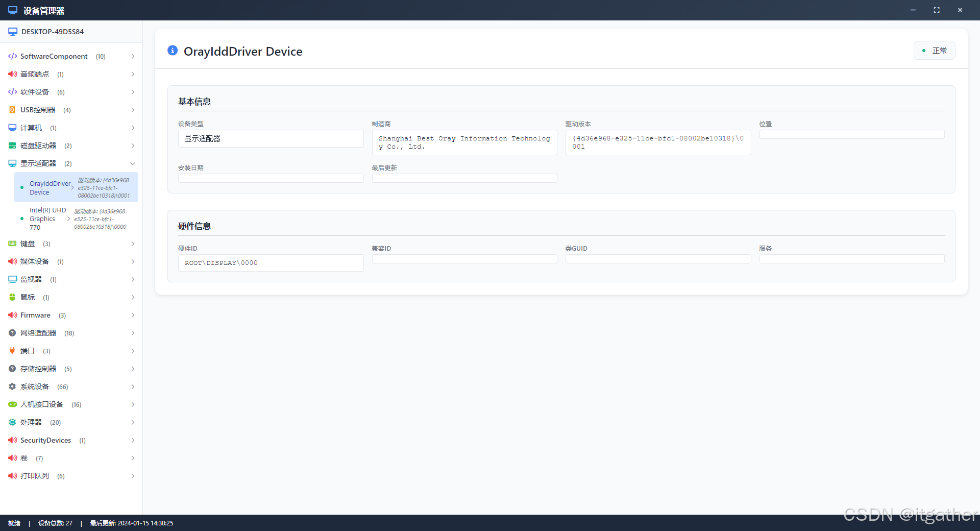Viewport: 980px width, 531px height.
Task: Click the info icon beside OrayIddDriver Device title
Action: tap(173, 51)
